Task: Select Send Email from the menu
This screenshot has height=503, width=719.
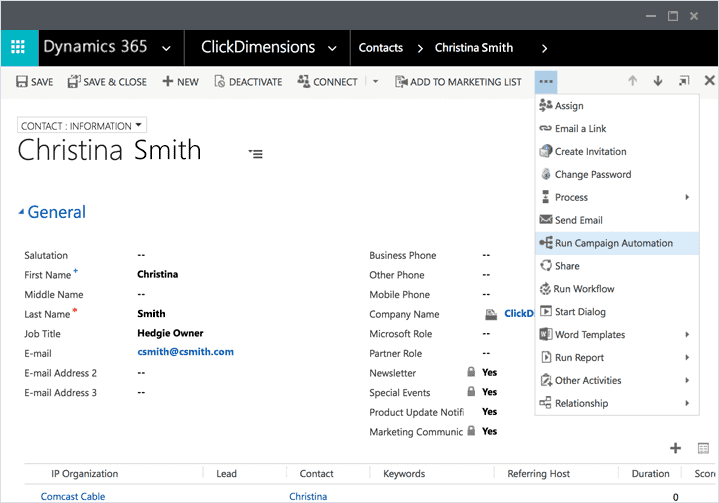Action: [x=617, y=221]
